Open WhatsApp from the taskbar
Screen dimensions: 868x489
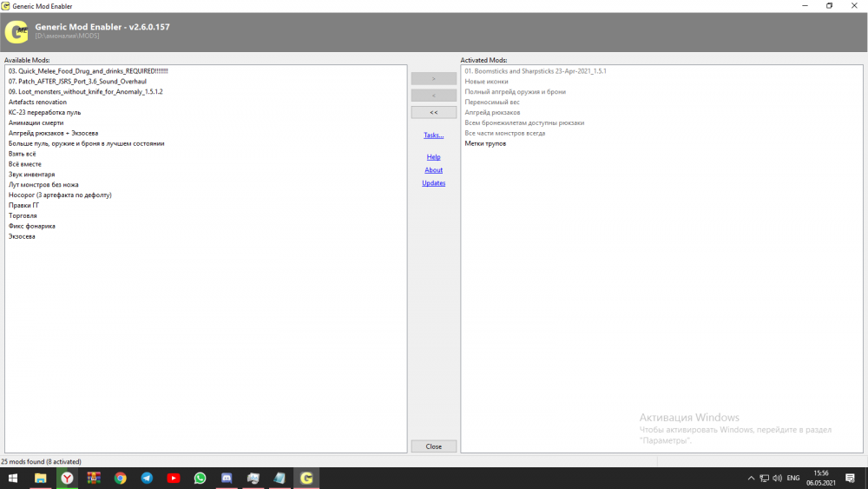200,478
